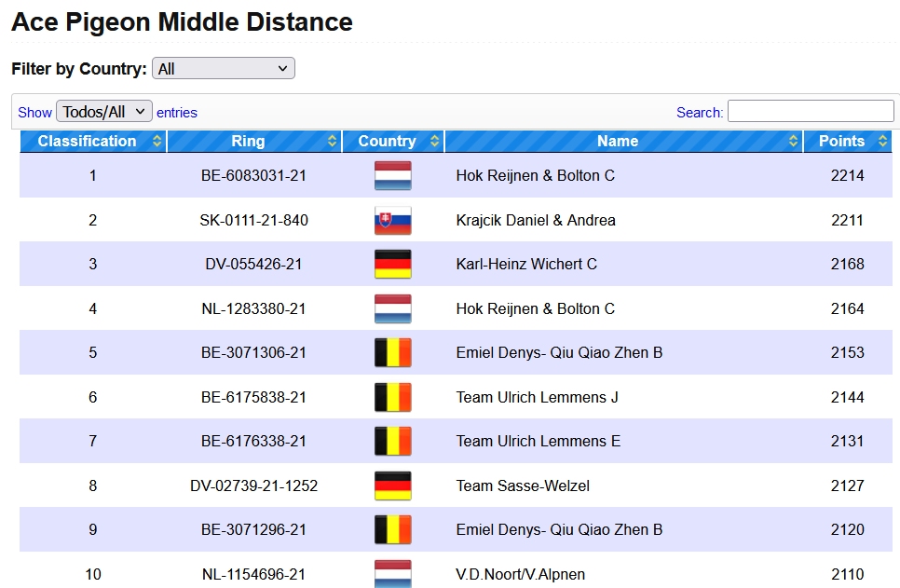This screenshot has width=900, height=588.
Task: Click the 2211 points value
Action: click(847, 220)
